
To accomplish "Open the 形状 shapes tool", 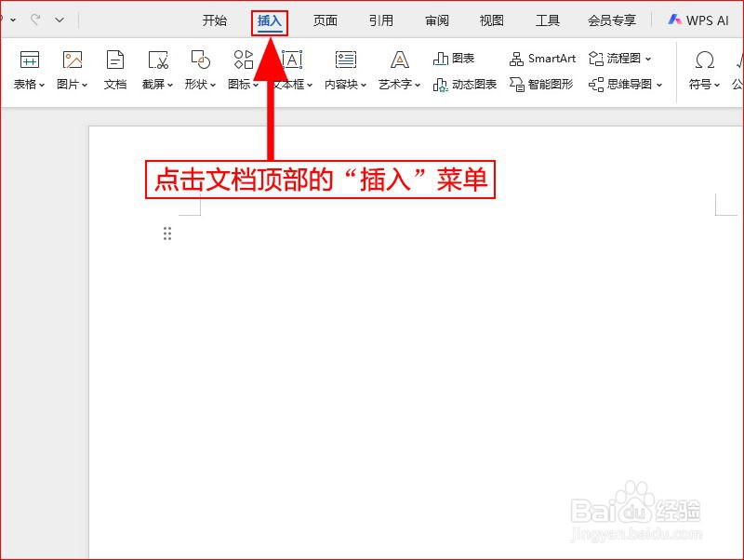I will [x=199, y=70].
